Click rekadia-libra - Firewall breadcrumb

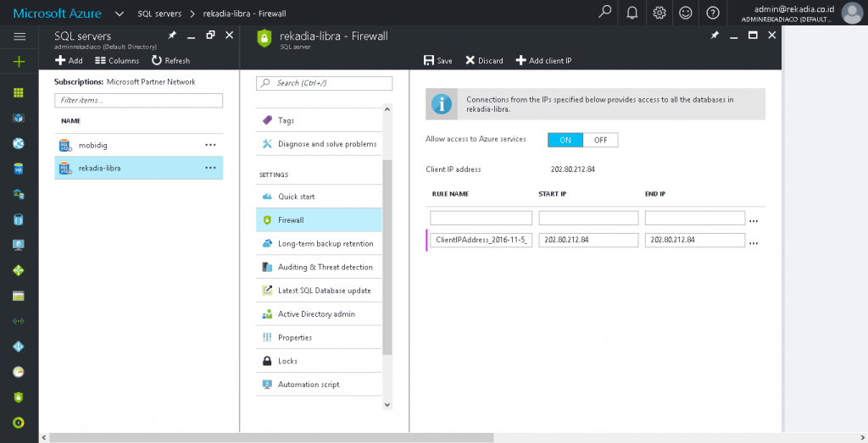(x=245, y=14)
